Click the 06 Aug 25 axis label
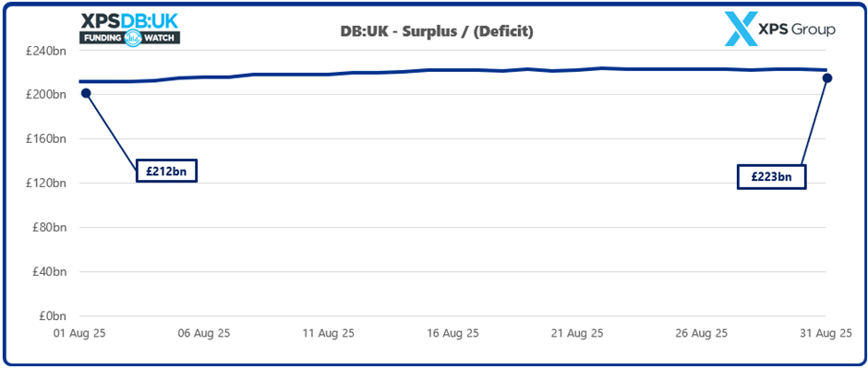Image resolution: width=868 pixels, height=368 pixels. click(x=204, y=334)
